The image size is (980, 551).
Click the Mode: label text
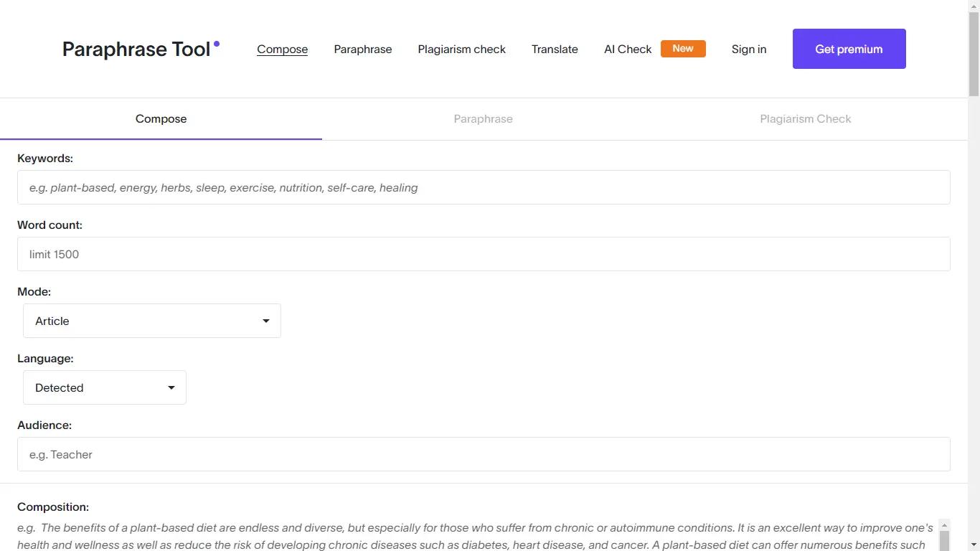click(34, 292)
